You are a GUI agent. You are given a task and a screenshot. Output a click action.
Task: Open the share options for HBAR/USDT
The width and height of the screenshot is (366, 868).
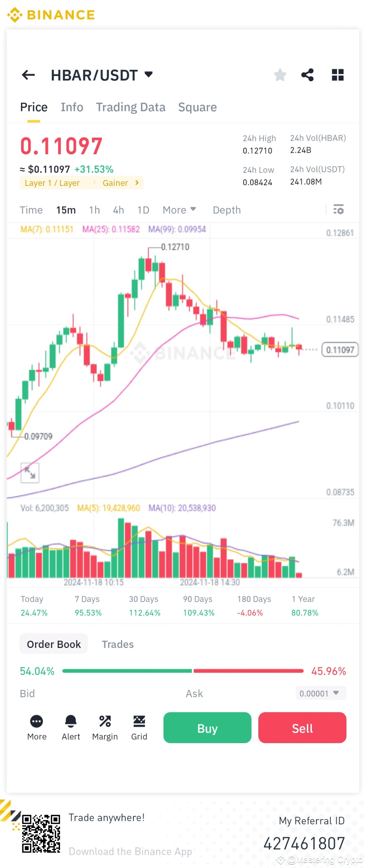click(308, 75)
